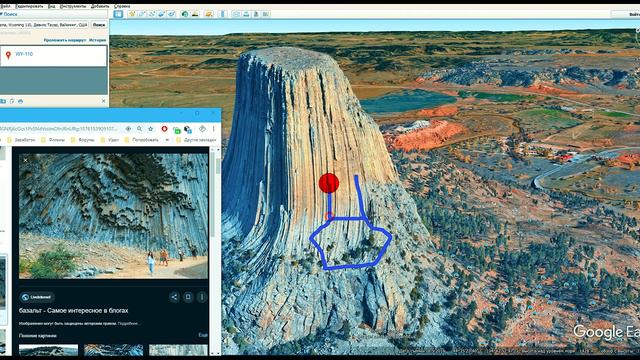
Task: View in Google Maps toolbar icon
Action: click(266, 14)
